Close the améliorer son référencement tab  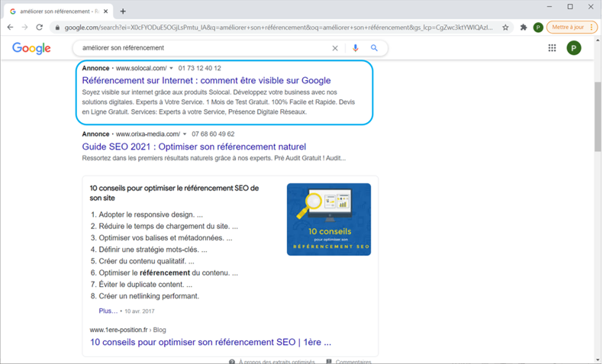point(106,11)
